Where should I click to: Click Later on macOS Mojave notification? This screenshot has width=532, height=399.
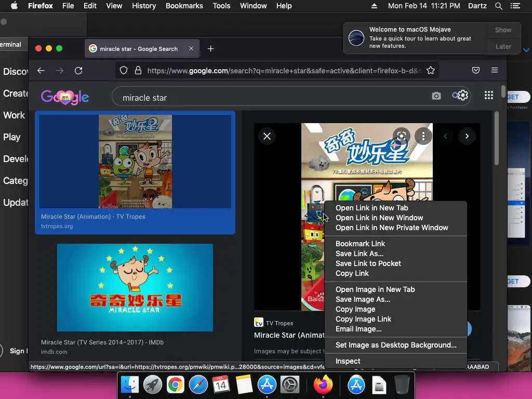[503, 46]
